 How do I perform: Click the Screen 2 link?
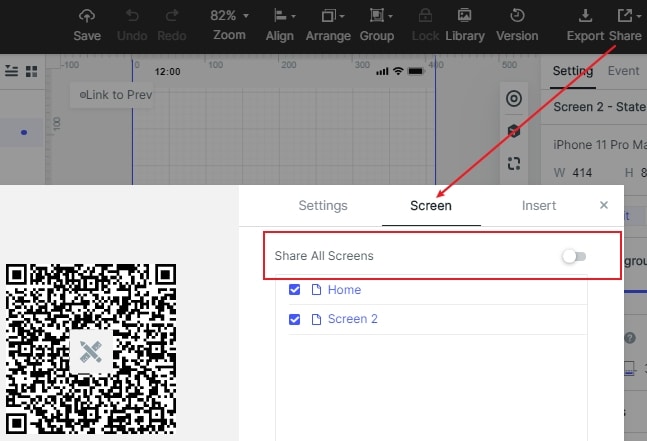pyautogui.click(x=352, y=319)
